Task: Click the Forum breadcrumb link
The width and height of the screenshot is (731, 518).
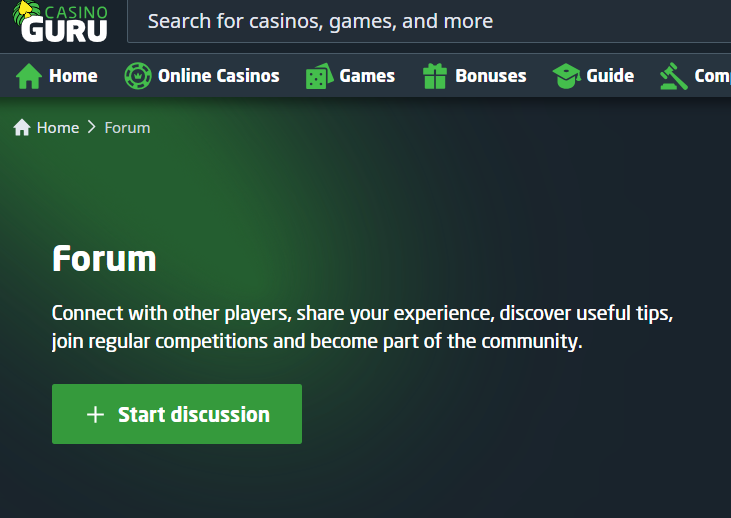Action: (x=127, y=128)
